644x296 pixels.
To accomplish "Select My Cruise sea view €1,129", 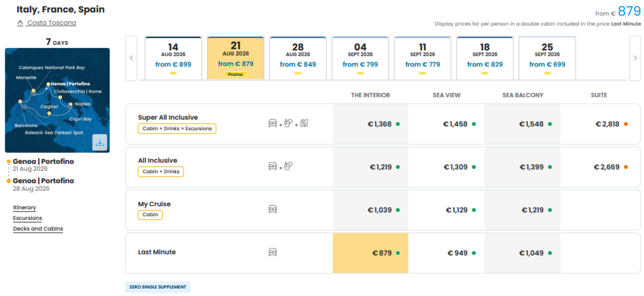I will tap(446, 210).
